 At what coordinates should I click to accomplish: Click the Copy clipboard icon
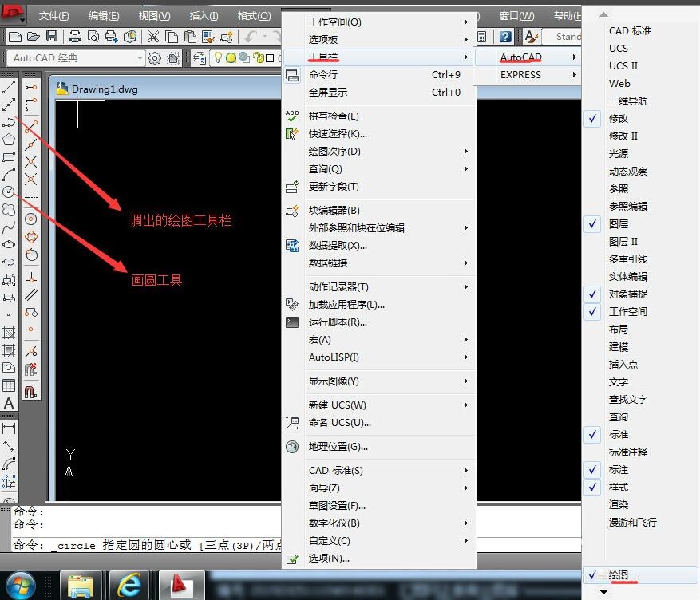point(172,37)
